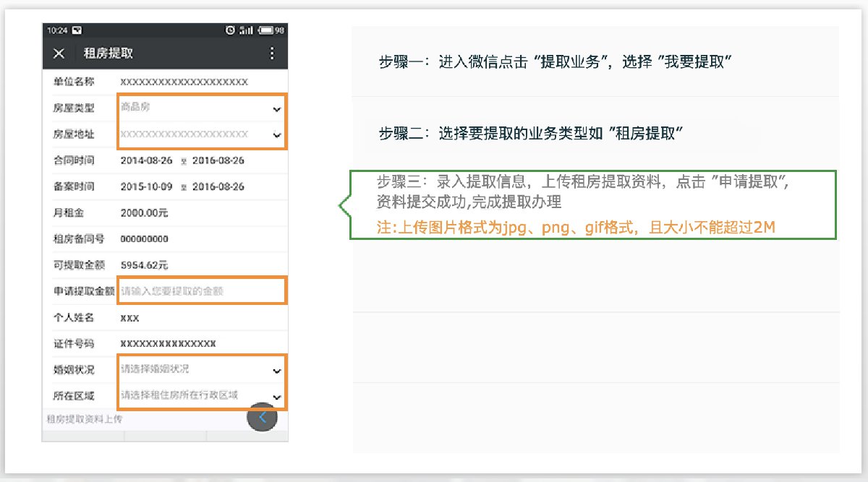Tap the signal strength icon
The width and height of the screenshot is (868, 482).
pos(247,30)
